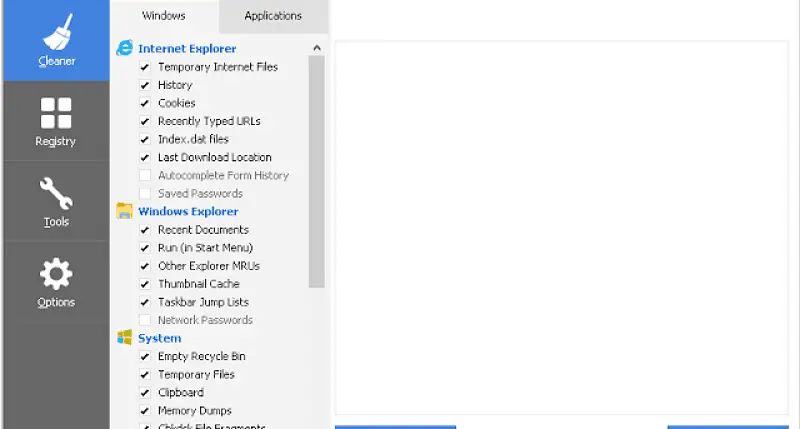Open the Registry section grid icon
The width and height of the screenshot is (800, 429).
click(x=56, y=113)
